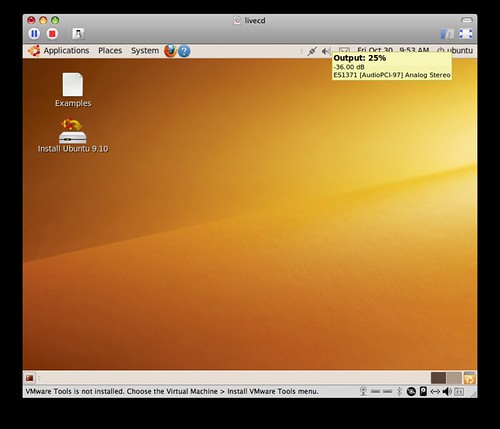Open the volume control applet
This screenshot has height=429, width=500.
click(326, 51)
